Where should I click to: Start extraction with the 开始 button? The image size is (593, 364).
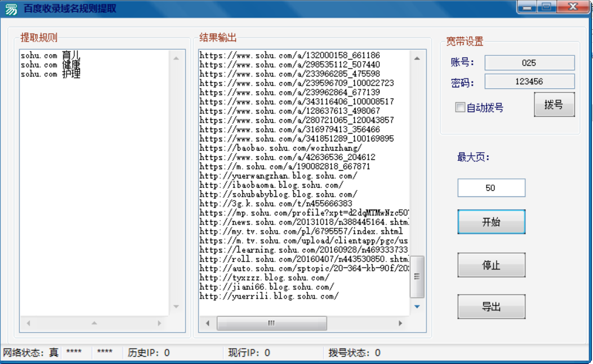(x=491, y=222)
